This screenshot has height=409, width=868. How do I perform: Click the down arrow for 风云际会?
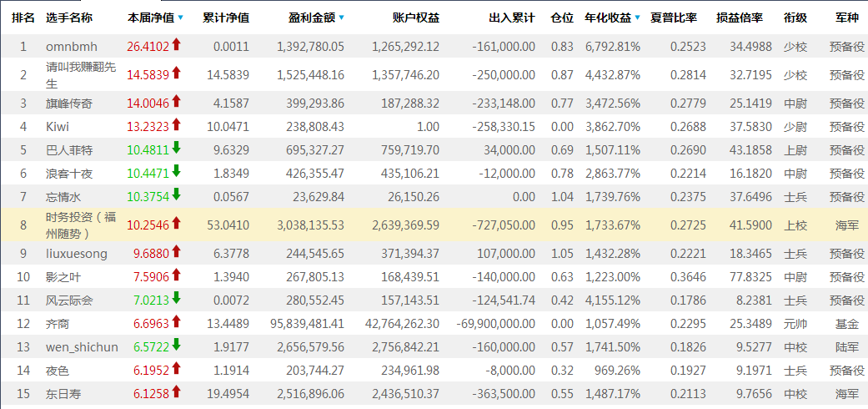pyautogui.click(x=177, y=298)
